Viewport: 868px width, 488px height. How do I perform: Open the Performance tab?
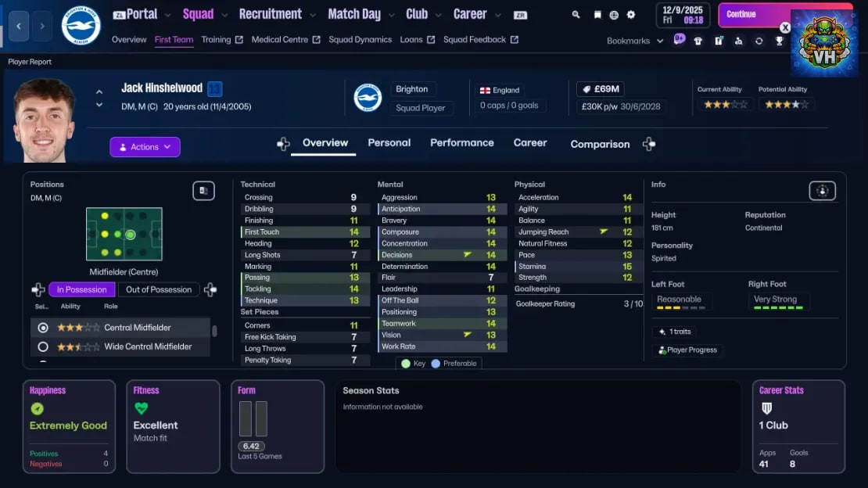[x=461, y=143]
